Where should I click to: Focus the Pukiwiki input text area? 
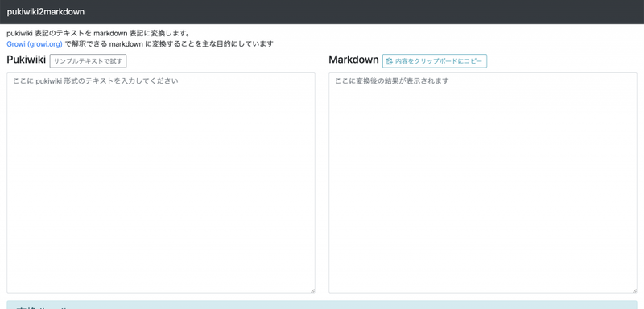pos(161,183)
